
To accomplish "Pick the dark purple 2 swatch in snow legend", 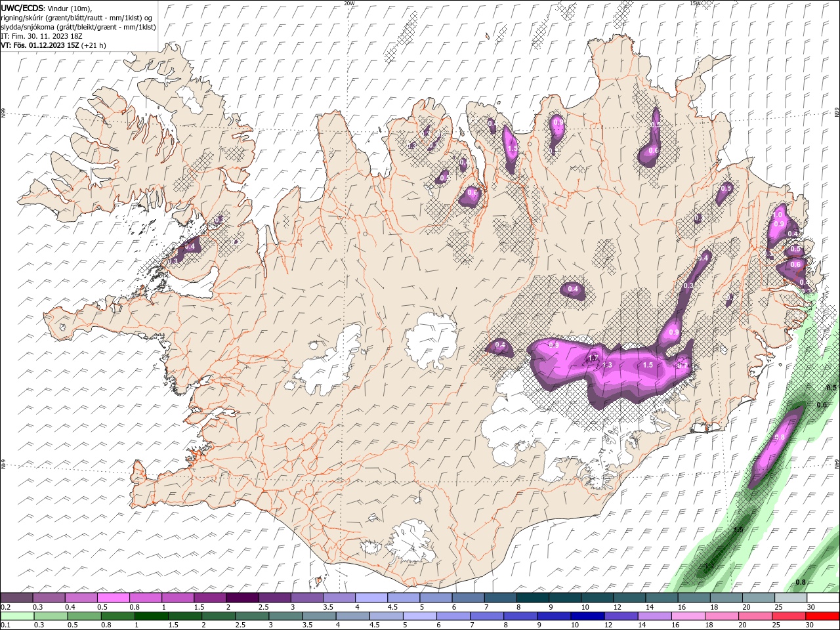I will (242, 598).
